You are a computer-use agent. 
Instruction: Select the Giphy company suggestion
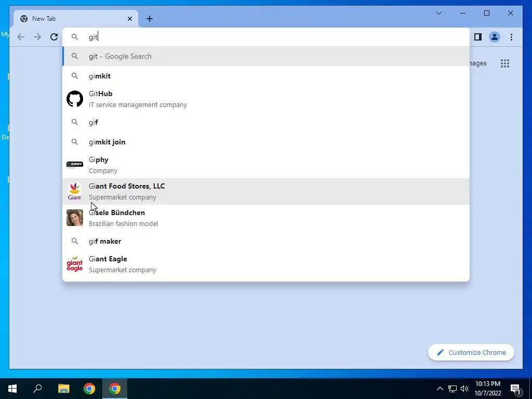click(266, 165)
